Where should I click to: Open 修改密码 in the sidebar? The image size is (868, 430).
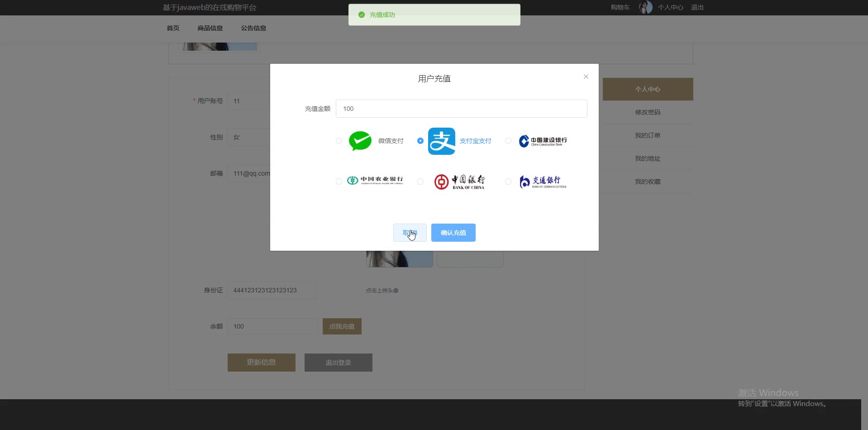[648, 112]
